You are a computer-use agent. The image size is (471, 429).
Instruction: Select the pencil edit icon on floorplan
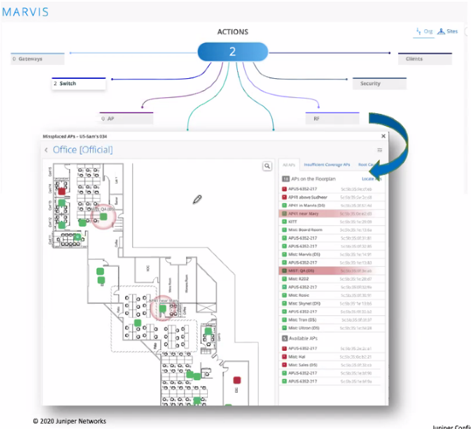pyautogui.click(x=197, y=199)
